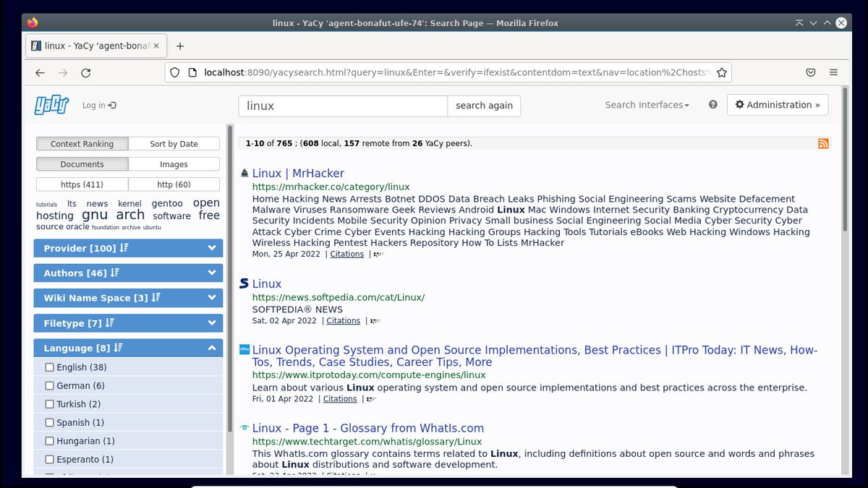Click the Softpedia favicon beside the Linux result

pyautogui.click(x=244, y=283)
